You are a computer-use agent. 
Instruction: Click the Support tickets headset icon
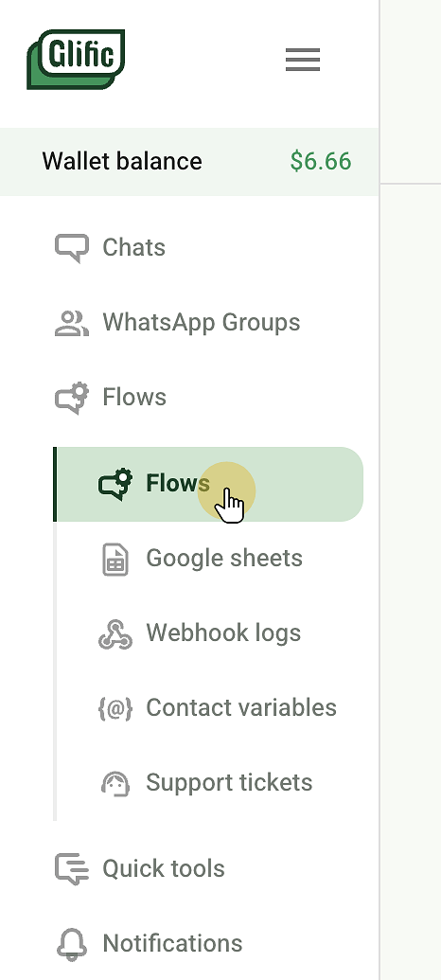(x=115, y=784)
